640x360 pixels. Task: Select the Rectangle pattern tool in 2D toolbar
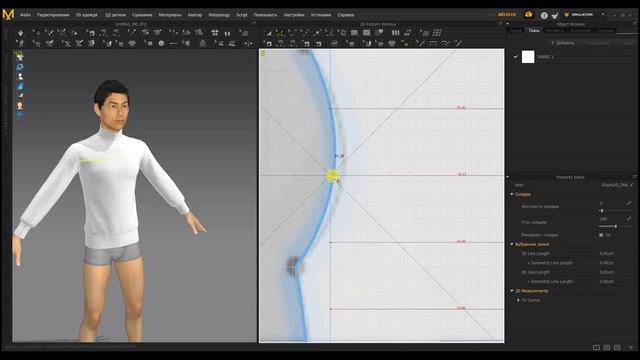(x=354, y=33)
